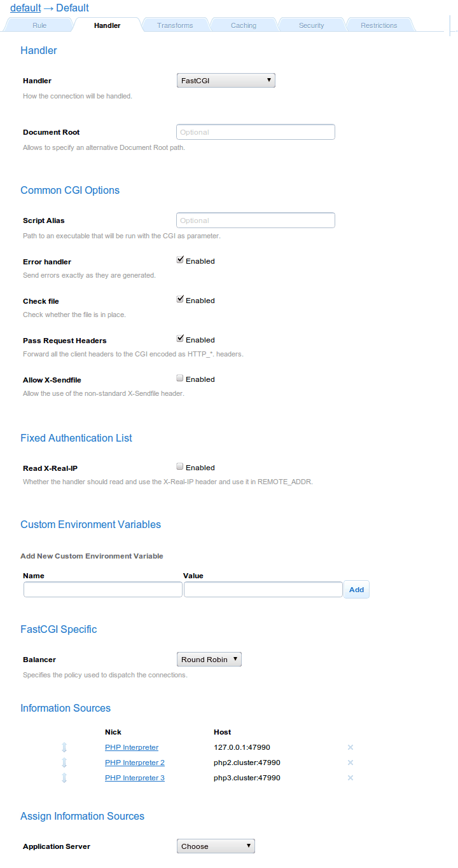Click reorder handle for PHP Interpreter 3
This screenshot has width=458, height=868.
point(64,778)
